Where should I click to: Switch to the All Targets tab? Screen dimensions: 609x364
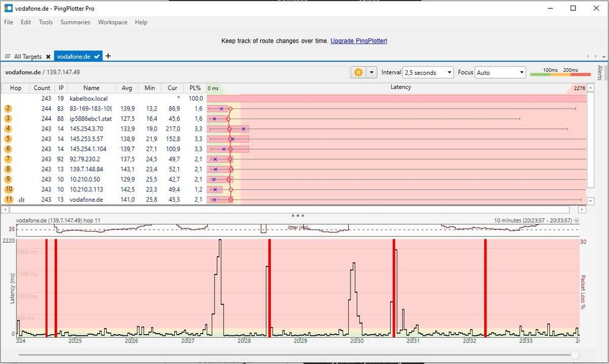[27, 56]
